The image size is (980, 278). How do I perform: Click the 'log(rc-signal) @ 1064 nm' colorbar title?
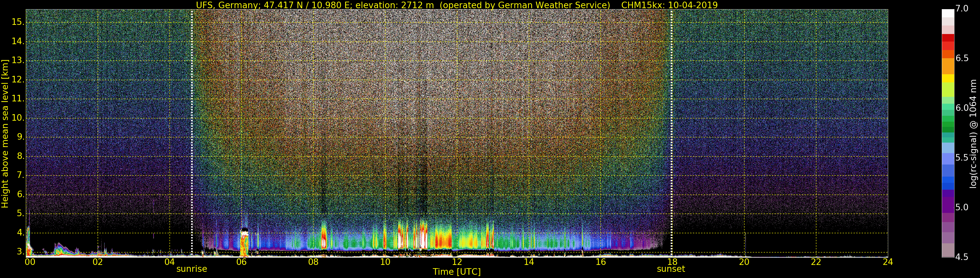[x=973, y=133]
